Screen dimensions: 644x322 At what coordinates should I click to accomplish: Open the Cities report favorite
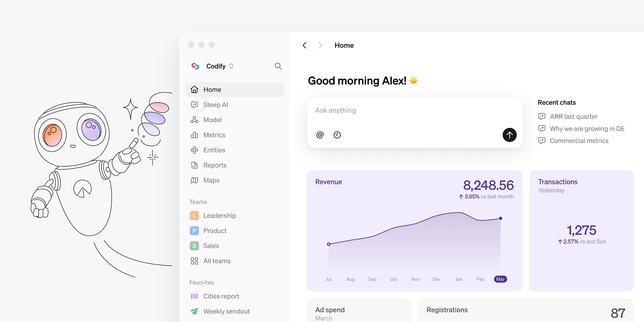tap(221, 296)
